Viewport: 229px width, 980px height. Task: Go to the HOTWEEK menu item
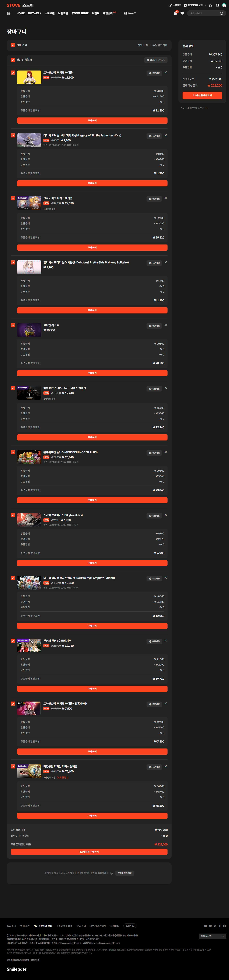pos(35,13)
